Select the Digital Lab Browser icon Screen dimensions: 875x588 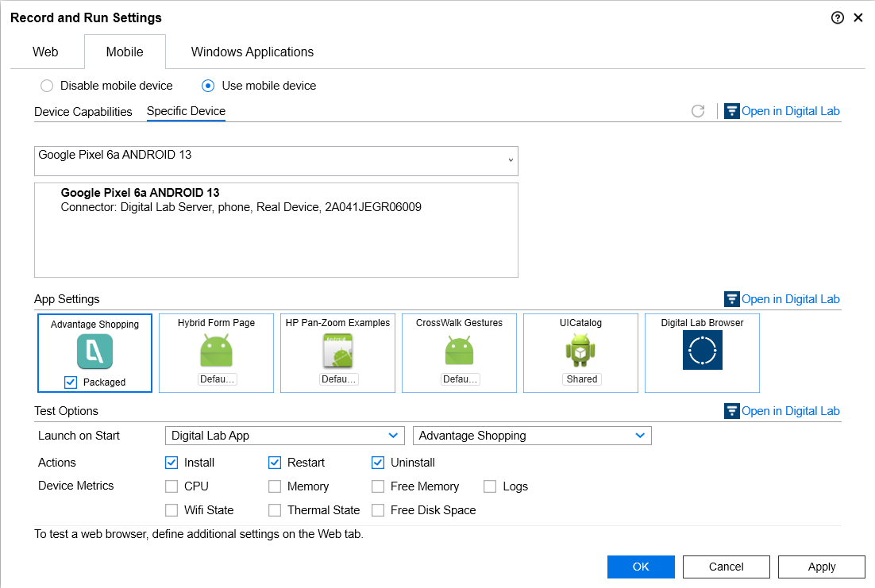[702, 350]
